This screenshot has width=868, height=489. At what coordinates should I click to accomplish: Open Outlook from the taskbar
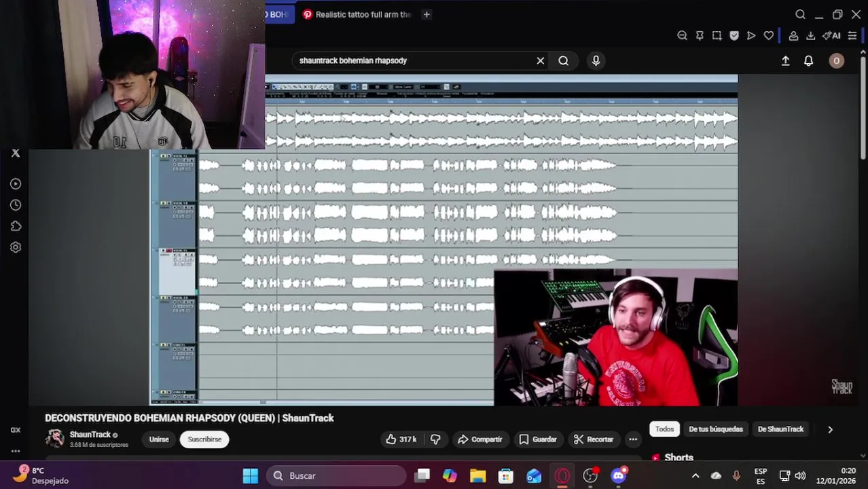point(534,476)
